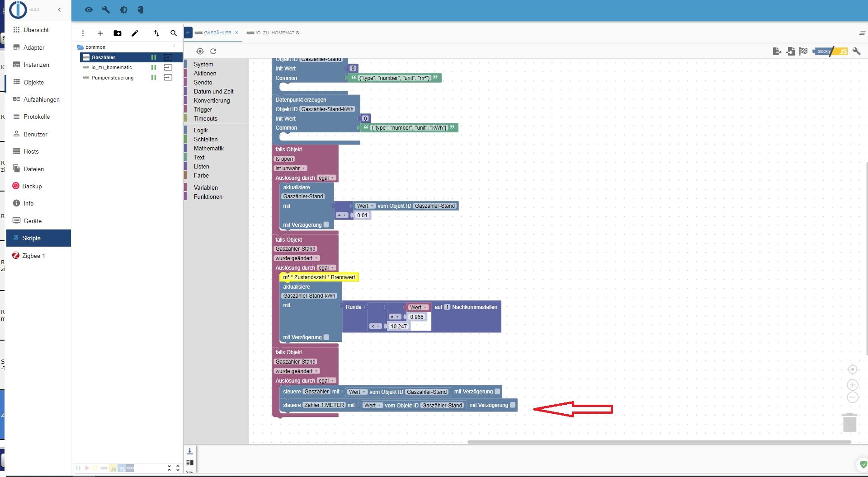Open the wrench settings in the top bar

[106, 9]
